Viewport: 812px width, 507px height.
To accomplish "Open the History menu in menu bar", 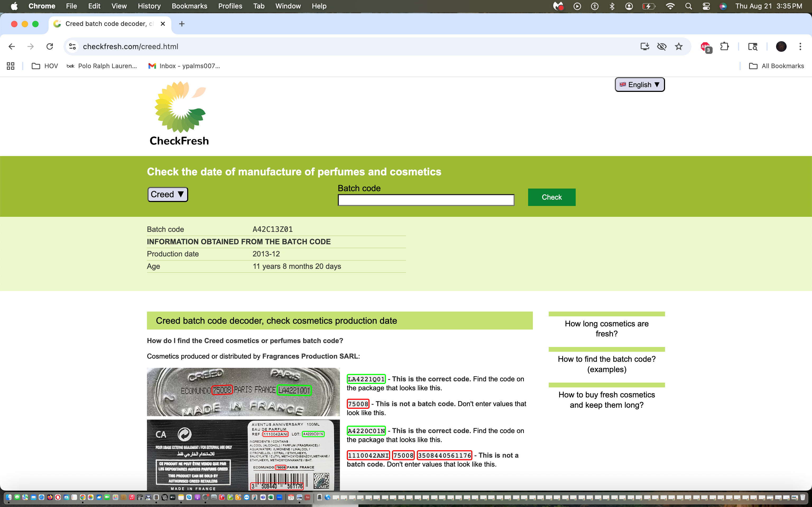I will click(x=149, y=6).
